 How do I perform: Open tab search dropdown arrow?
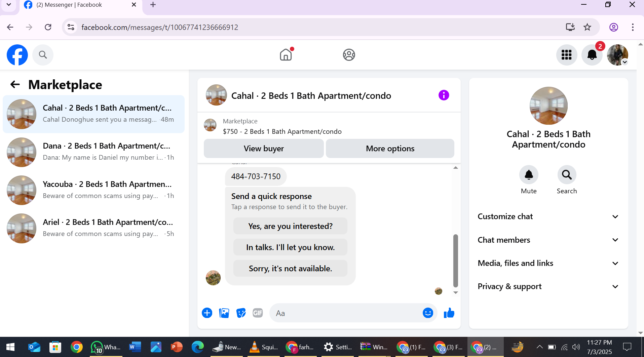coord(9,5)
